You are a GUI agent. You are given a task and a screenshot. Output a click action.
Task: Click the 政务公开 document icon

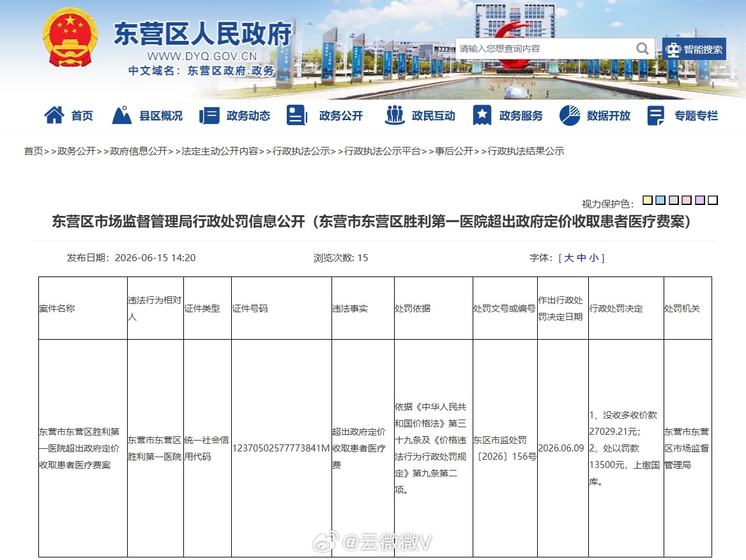point(297,115)
